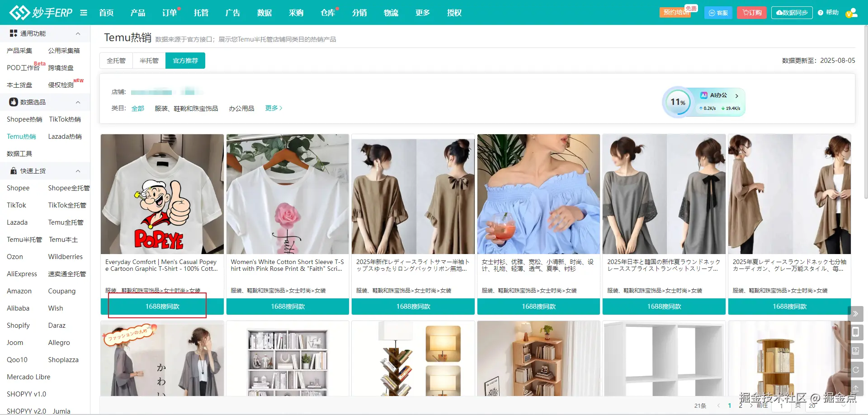Screen dimensions: 868x415
Task: Open POD工作台 in the sidebar
Action: 23,68
